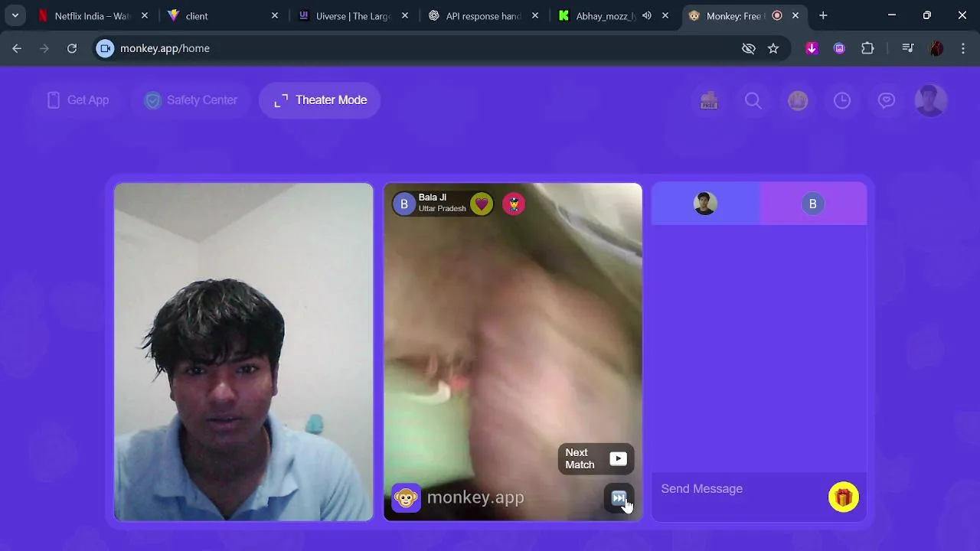The height and width of the screenshot is (551, 980).
Task: Click the camera site info icon
Action: click(x=105, y=48)
